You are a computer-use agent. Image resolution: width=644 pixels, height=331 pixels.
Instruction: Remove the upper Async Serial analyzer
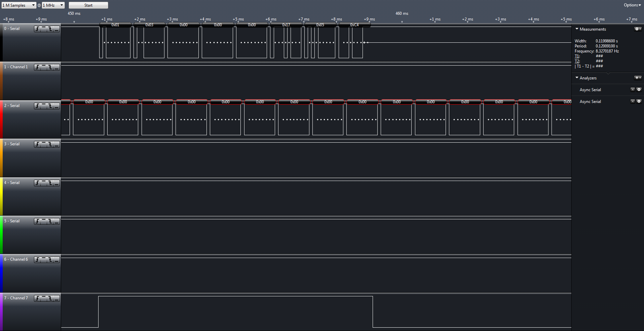(x=633, y=89)
